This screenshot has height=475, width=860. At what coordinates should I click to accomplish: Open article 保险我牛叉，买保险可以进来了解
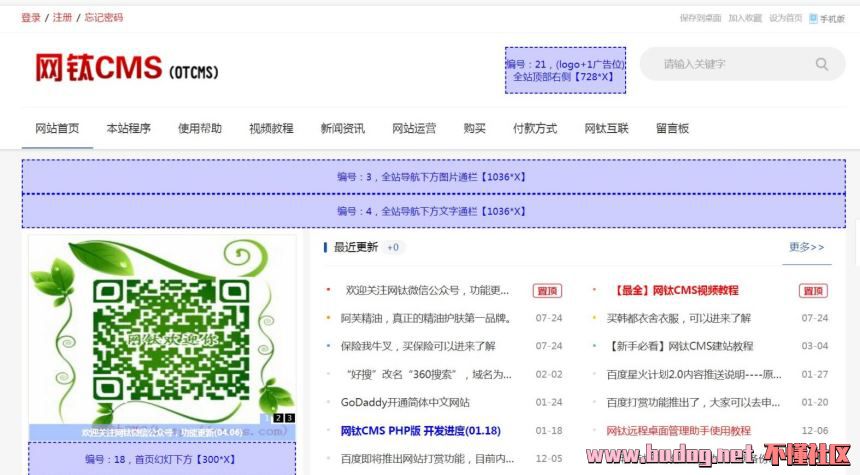click(418, 346)
